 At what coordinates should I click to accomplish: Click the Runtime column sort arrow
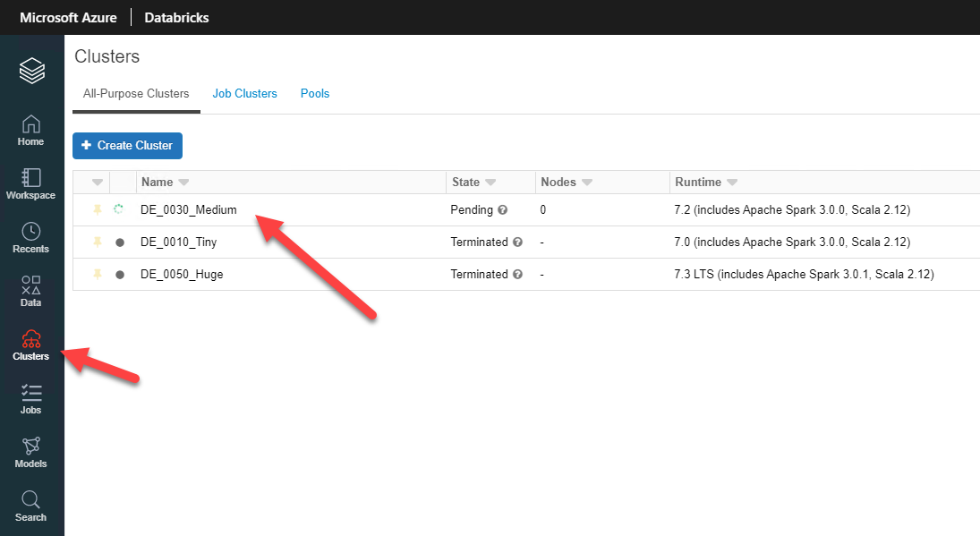coord(732,183)
